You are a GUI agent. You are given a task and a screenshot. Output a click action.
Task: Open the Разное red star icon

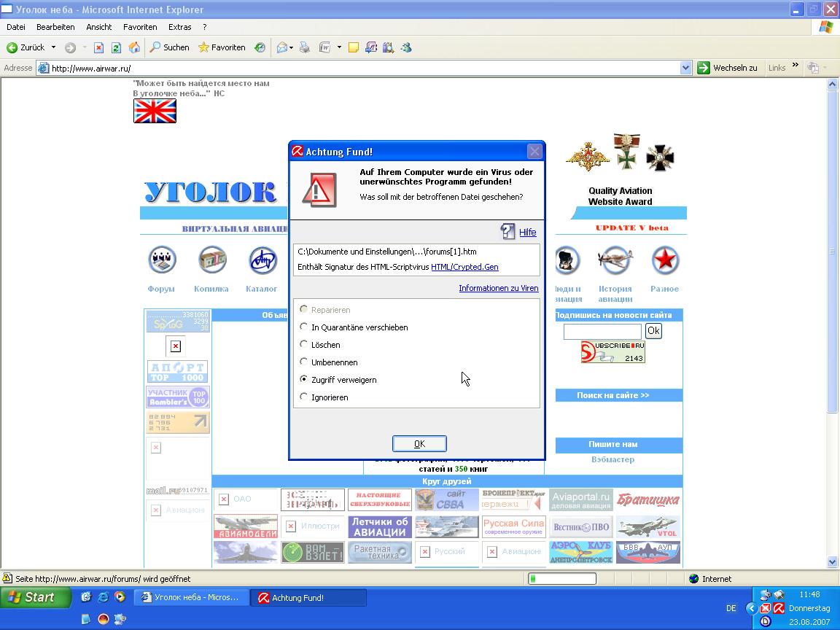(x=665, y=260)
